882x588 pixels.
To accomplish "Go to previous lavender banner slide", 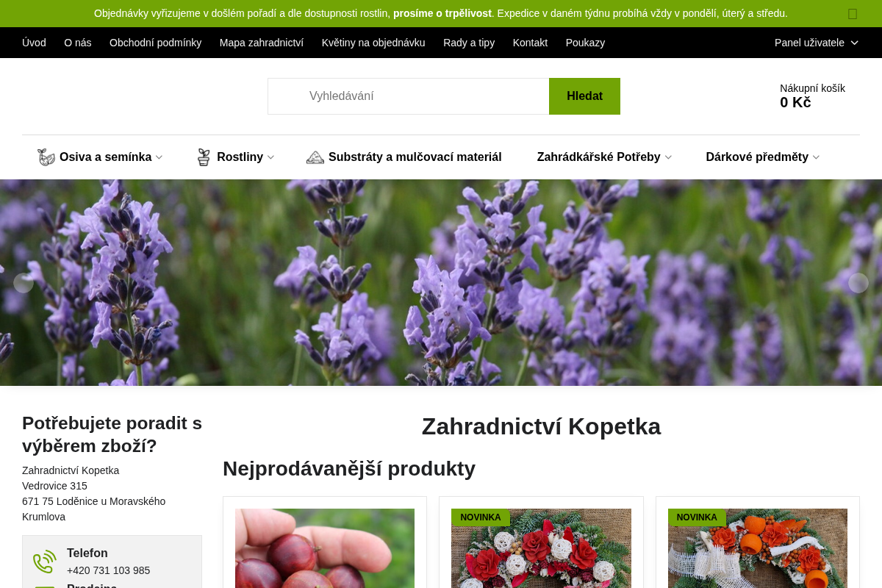I will 24,283.
